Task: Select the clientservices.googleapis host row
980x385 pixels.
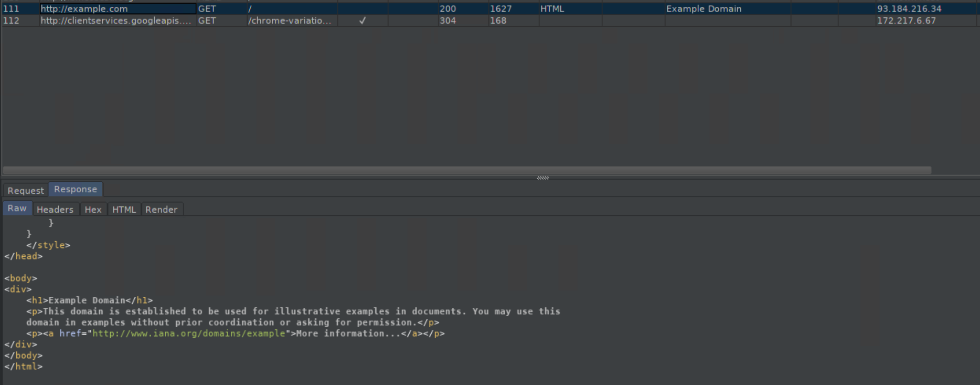Action: point(116,20)
